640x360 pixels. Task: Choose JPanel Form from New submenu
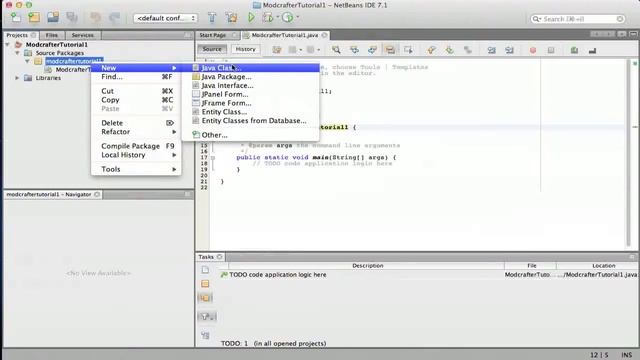(251, 94)
